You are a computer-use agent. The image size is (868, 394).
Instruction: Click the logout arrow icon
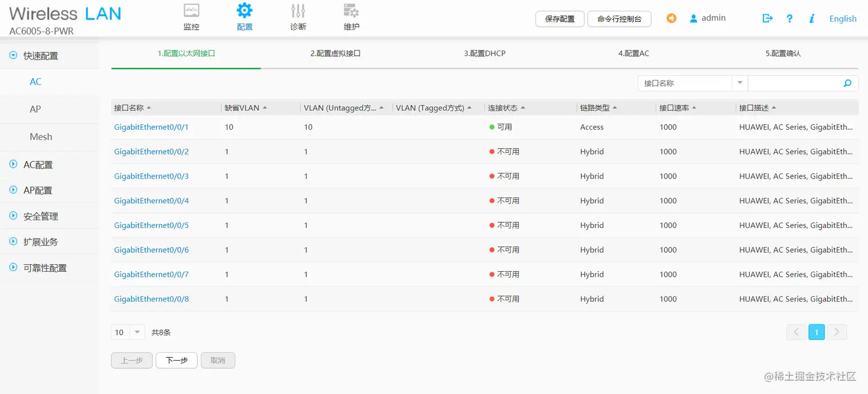[x=768, y=18]
